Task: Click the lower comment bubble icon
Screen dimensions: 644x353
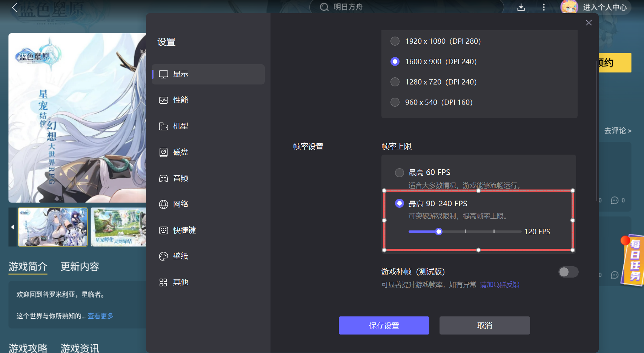Action: tap(615, 275)
